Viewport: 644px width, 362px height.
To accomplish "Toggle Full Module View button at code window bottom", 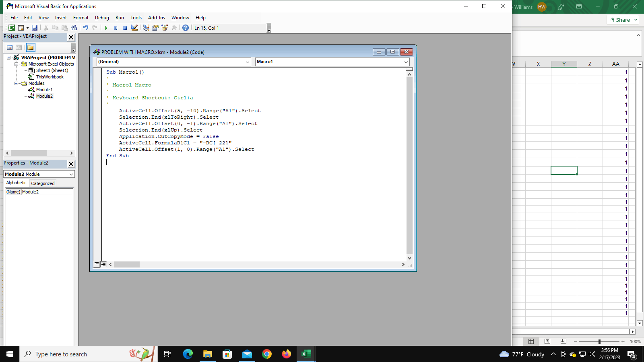I will pos(103,264).
